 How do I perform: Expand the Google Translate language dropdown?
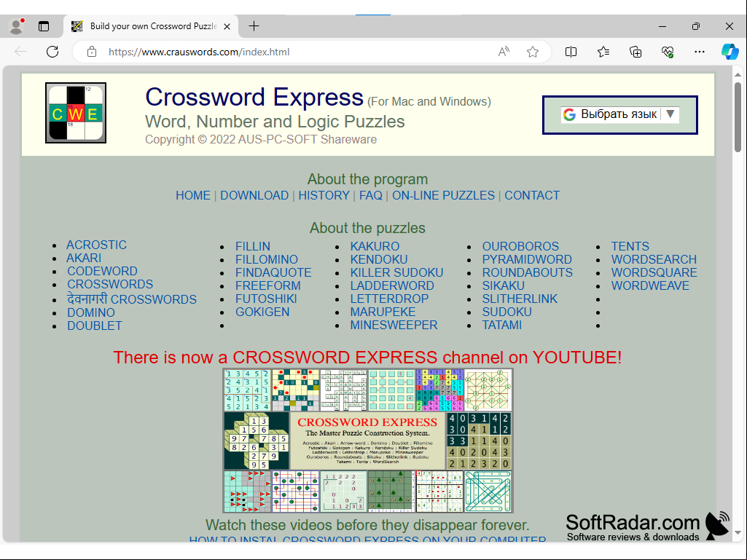(619, 114)
